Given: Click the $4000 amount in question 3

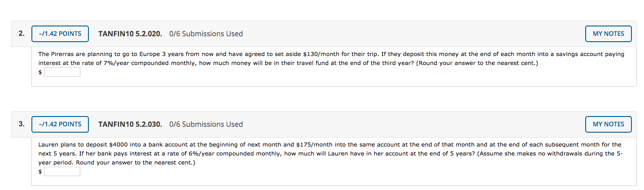Looking at the screenshot, I should (116, 145).
